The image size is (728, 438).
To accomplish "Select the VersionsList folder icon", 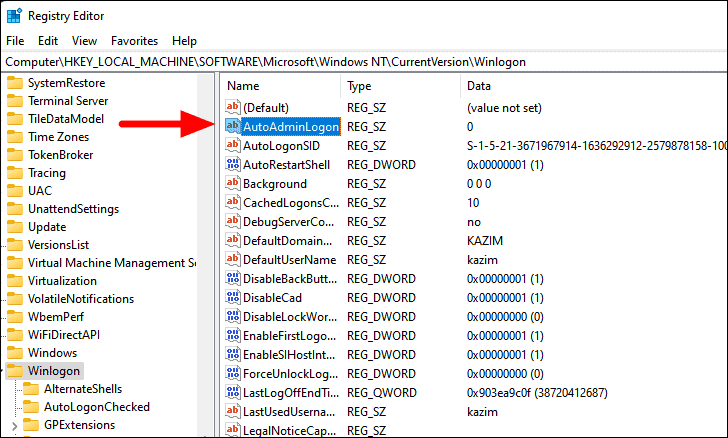I will click(x=15, y=245).
